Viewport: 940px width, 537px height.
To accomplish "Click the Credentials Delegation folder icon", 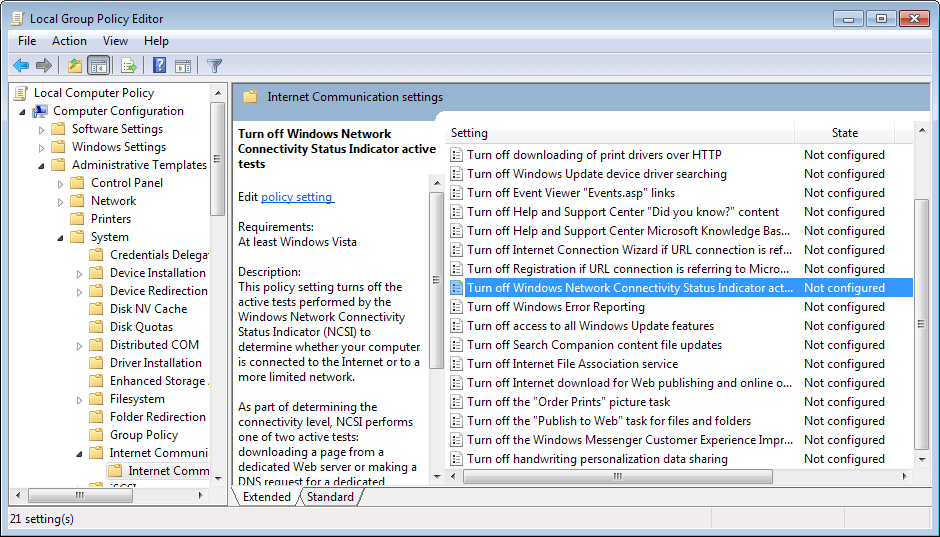I will [x=96, y=255].
